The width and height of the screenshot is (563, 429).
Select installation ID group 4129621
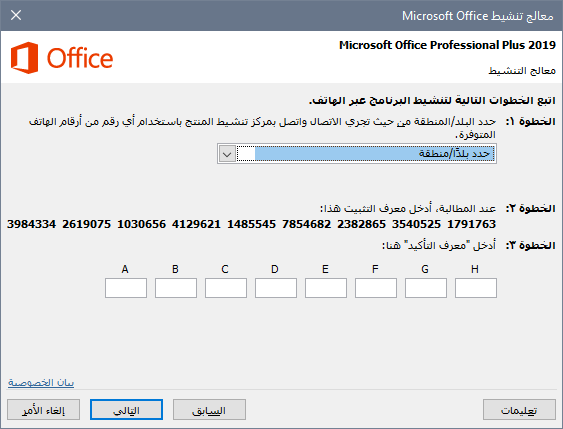click(196, 224)
